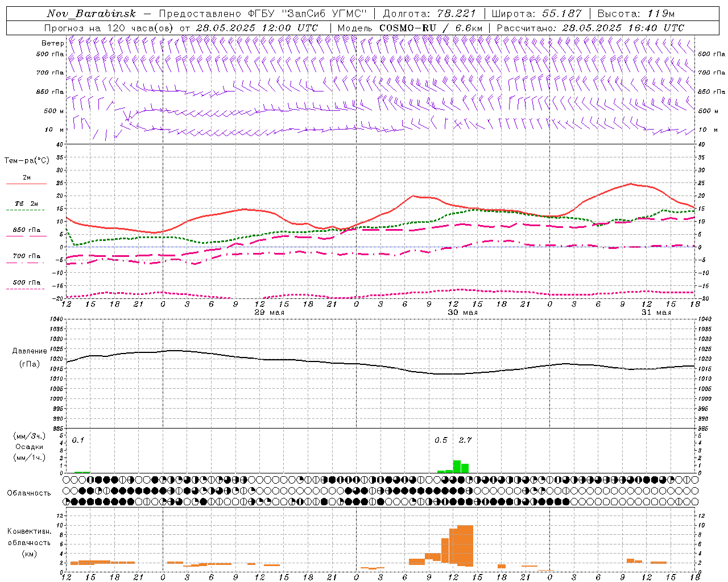The height and width of the screenshot is (582, 728).
Task: Click the '(мм/3ч.)' precipitation unit label
Action: (29, 436)
